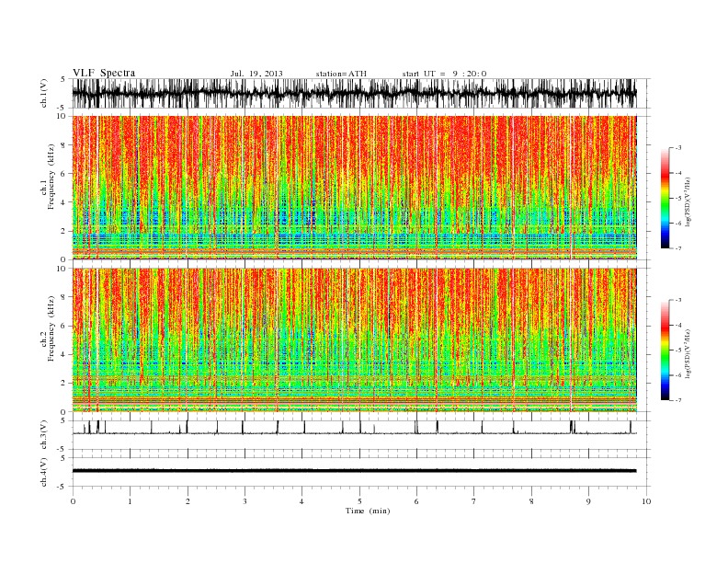Viewport: 728px width, 563px height.
Task: Click the ch.1 spectrogram panel
Action: 355,188
